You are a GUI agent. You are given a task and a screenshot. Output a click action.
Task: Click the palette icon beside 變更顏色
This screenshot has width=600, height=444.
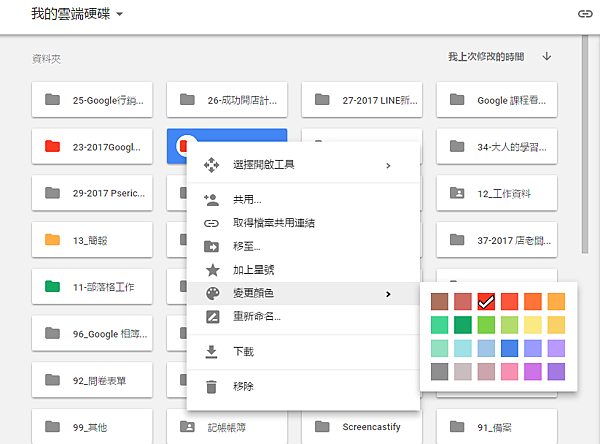pyautogui.click(x=211, y=294)
